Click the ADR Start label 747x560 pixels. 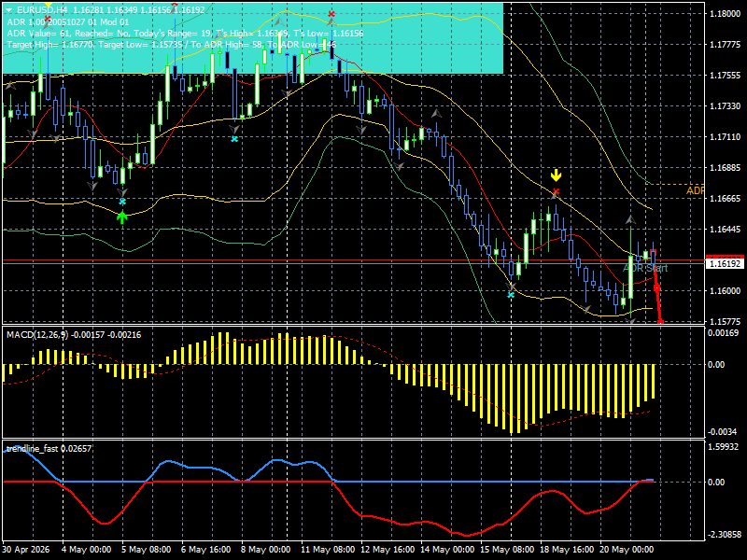(645, 268)
